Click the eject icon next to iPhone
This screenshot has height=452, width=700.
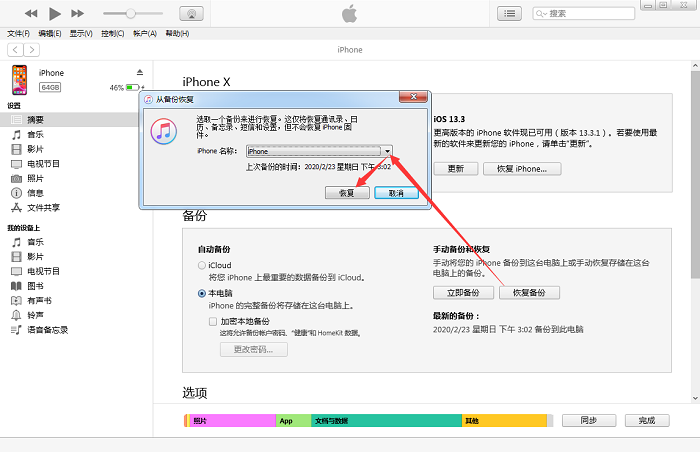click(140, 72)
